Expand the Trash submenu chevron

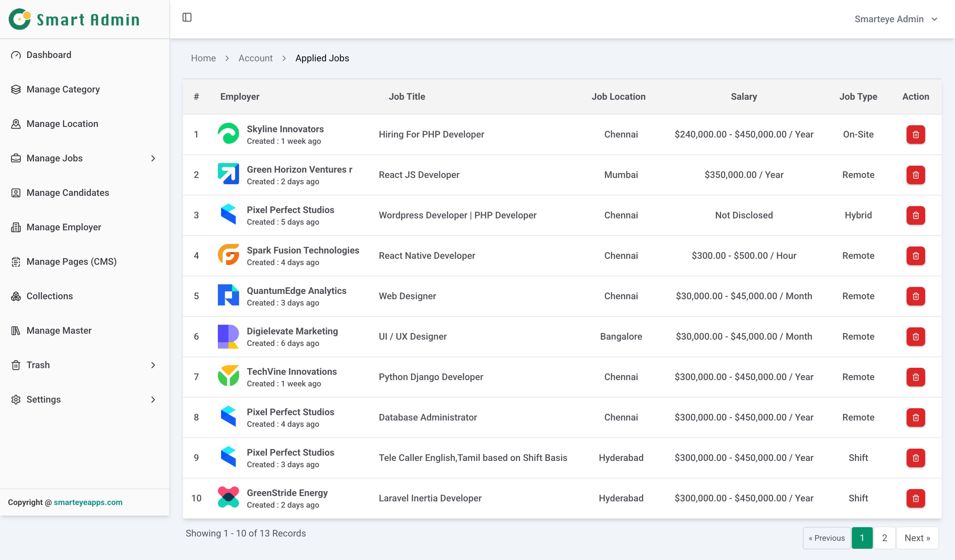[x=153, y=365]
